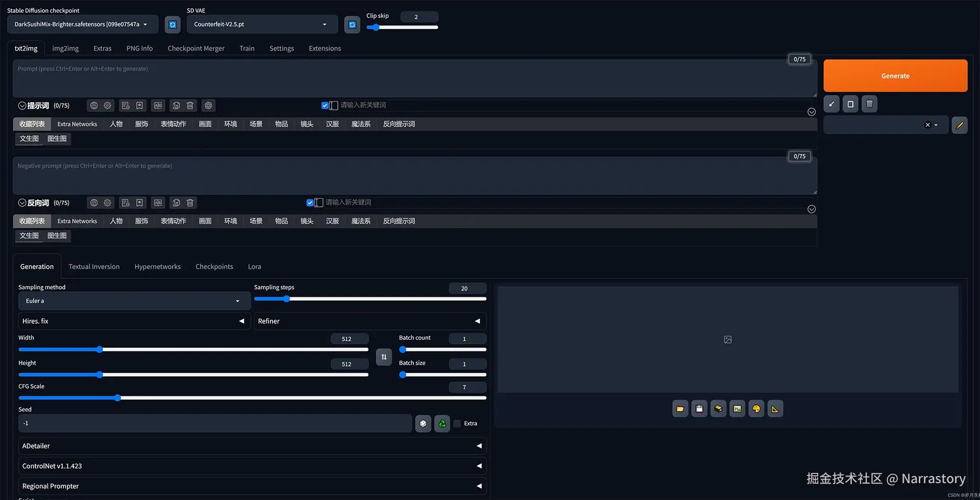Image resolution: width=980 pixels, height=500 pixels.
Task: Open the output folder icon below preview
Action: tap(680, 409)
